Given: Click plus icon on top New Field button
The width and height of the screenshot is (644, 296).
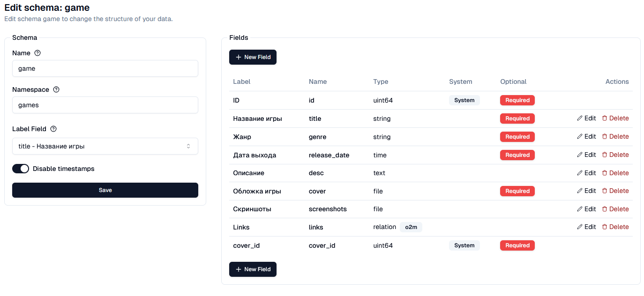Looking at the screenshot, I should coord(239,57).
